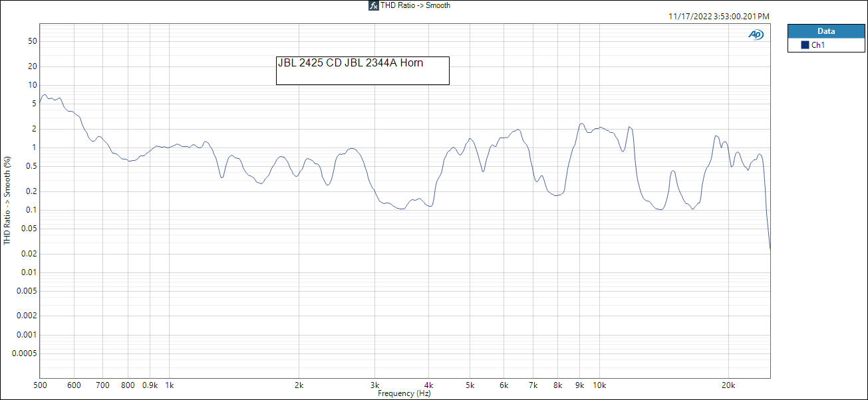The width and height of the screenshot is (868, 400).
Task: Select the Ch1 color swatch in the legend
Action: click(x=805, y=45)
